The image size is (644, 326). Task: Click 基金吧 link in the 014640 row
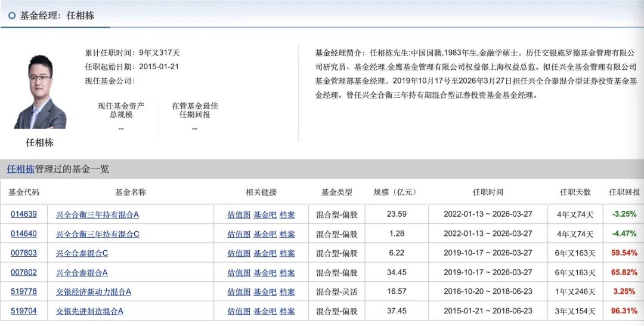coord(265,234)
